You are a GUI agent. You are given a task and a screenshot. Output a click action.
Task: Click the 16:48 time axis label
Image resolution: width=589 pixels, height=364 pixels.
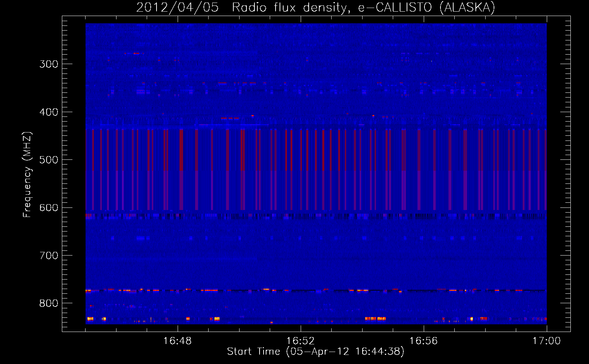pos(177,341)
